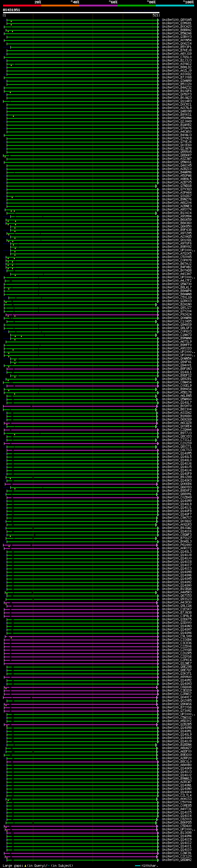Open UniRef100_C2QHA4 label
Viewport: 197px width, 868px height.
pos(177,430)
